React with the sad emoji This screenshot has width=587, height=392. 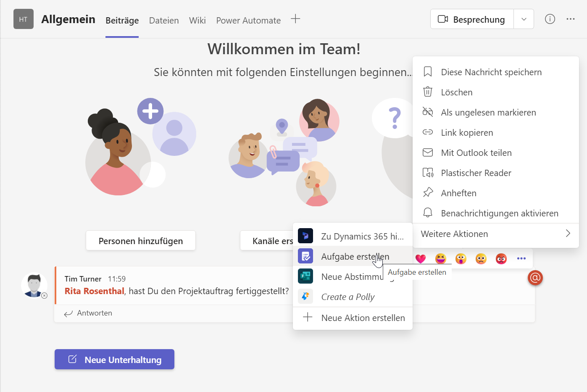point(481,258)
